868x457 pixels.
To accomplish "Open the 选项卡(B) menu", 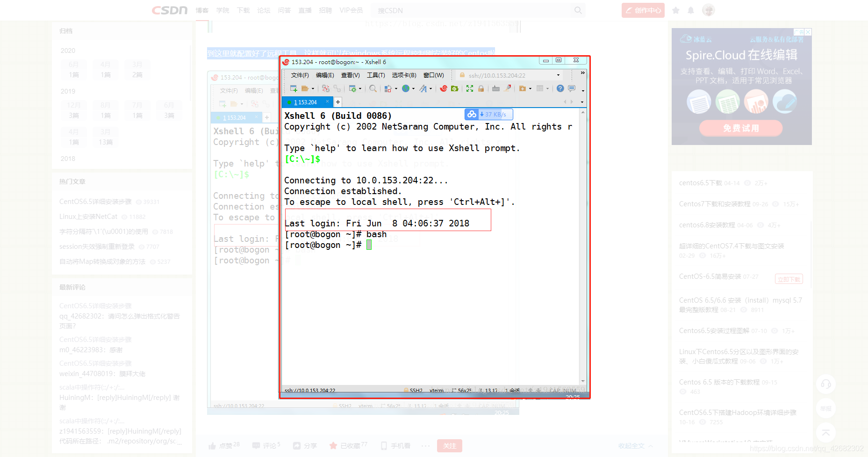I will point(404,75).
